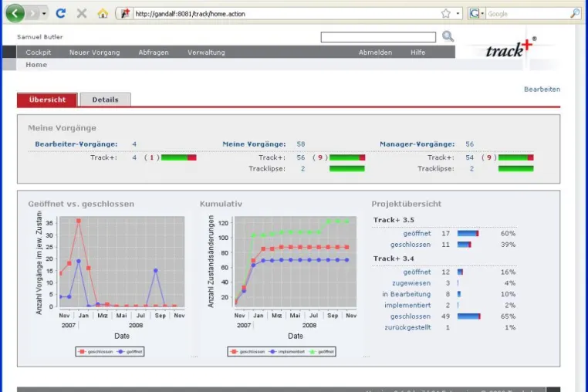Click the Track+ search magnifier icon
The width and height of the screenshot is (588, 392).
click(448, 36)
